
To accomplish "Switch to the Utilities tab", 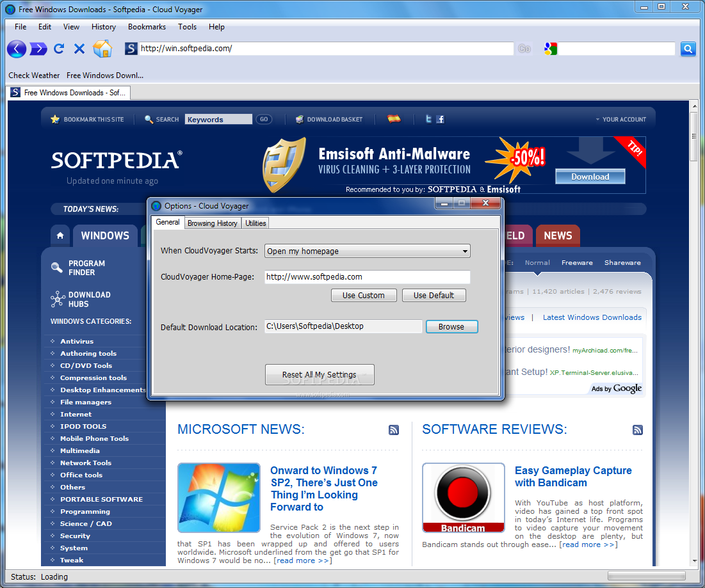I will pyautogui.click(x=255, y=223).
